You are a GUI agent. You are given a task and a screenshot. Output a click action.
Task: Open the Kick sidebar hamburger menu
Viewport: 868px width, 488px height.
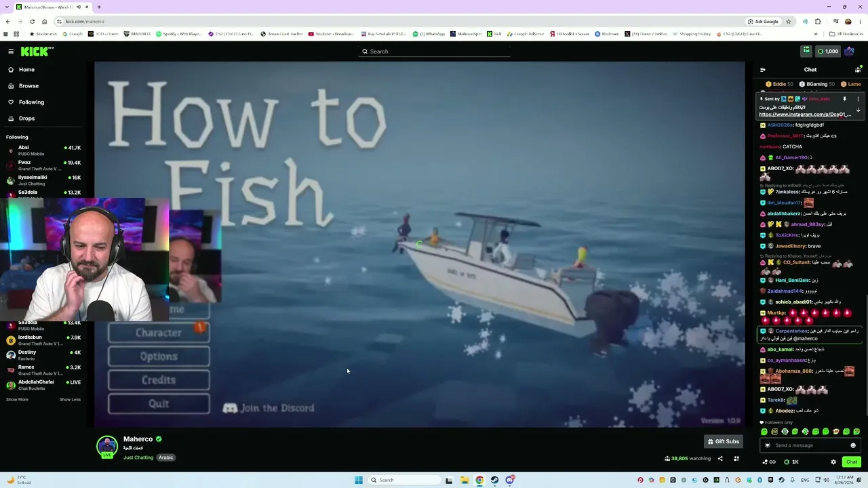point(11,52)
